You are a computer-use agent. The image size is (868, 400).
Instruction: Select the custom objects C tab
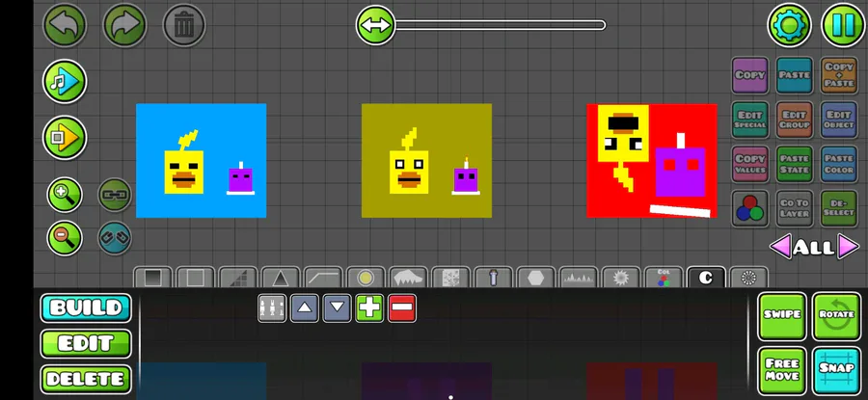click(706, 278)
